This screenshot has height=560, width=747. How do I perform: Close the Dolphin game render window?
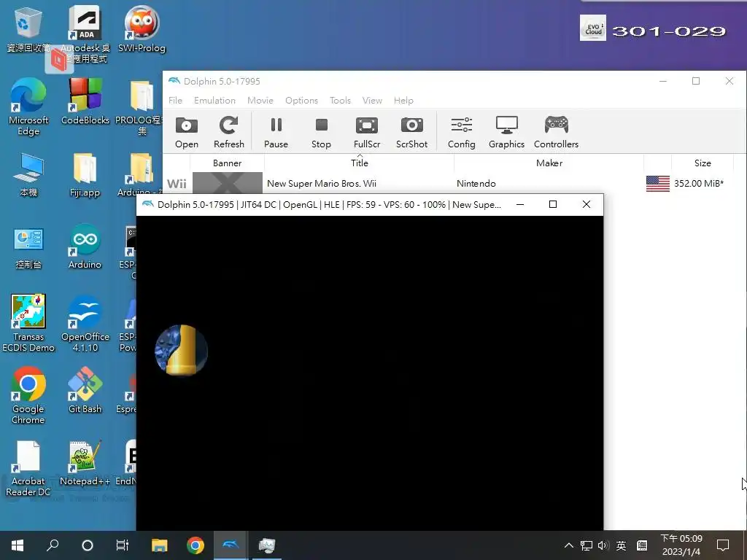coord(587,204)
